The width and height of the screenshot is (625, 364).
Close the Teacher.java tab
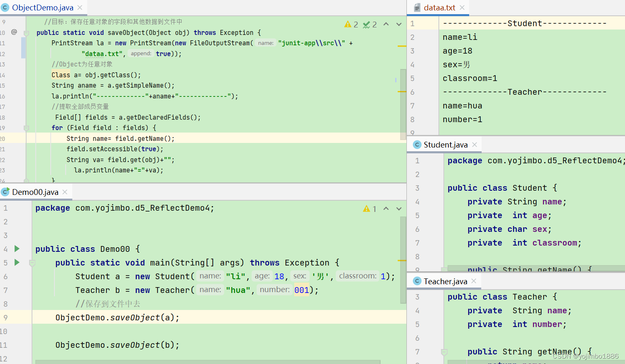(474, 281)
